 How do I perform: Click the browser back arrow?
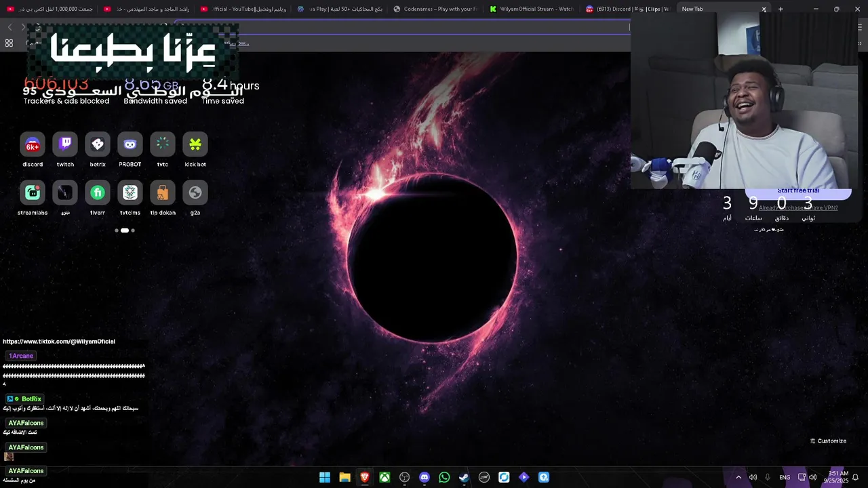click(x=9, y=27)
